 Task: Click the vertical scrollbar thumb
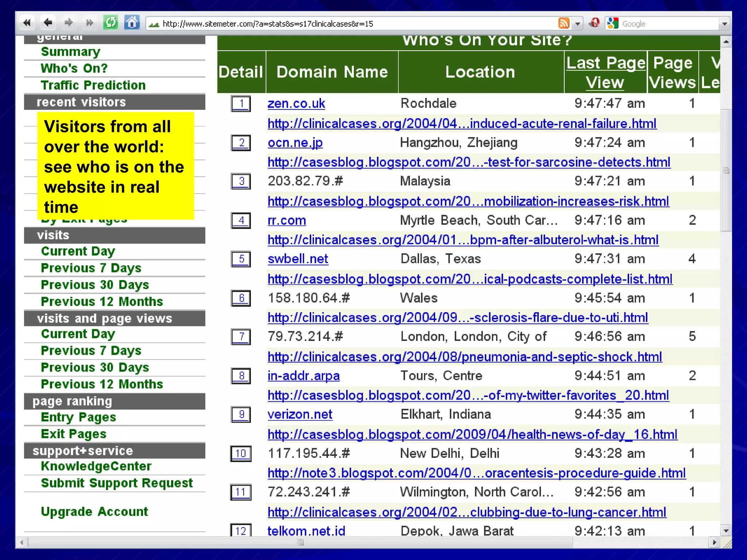[726, 170]
